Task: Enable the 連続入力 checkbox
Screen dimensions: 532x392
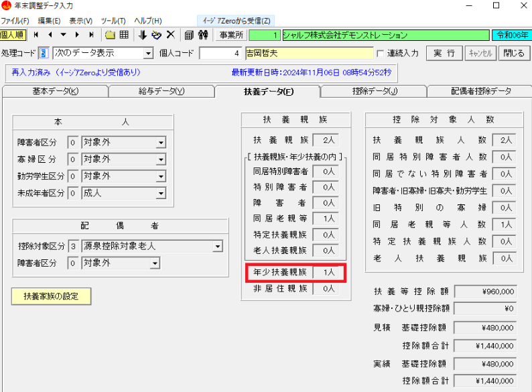Action: coord(381,53)
